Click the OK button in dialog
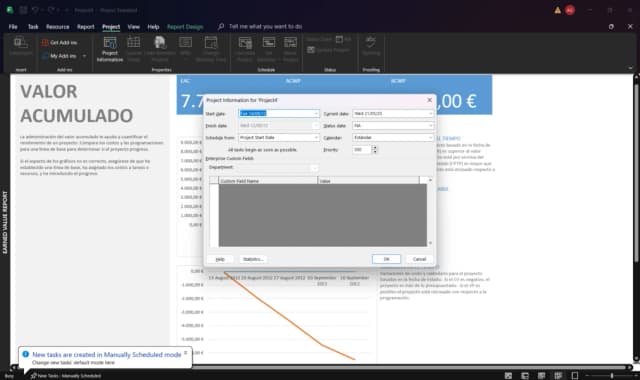 (386, 259)
